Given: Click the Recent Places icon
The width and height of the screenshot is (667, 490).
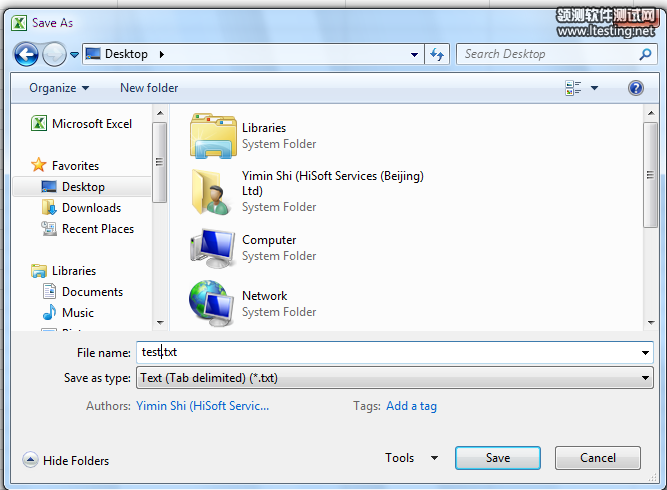Looking at the screenshot, I should (48, 228).
